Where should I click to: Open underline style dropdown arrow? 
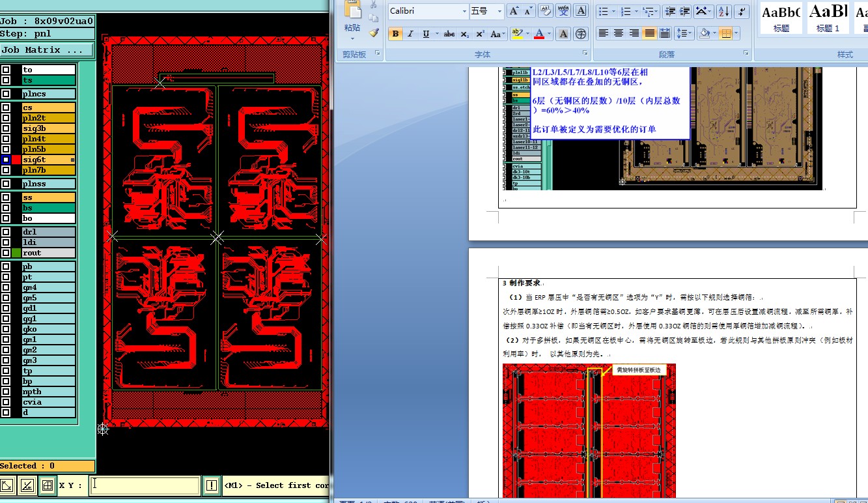click(x=436, y=34)
